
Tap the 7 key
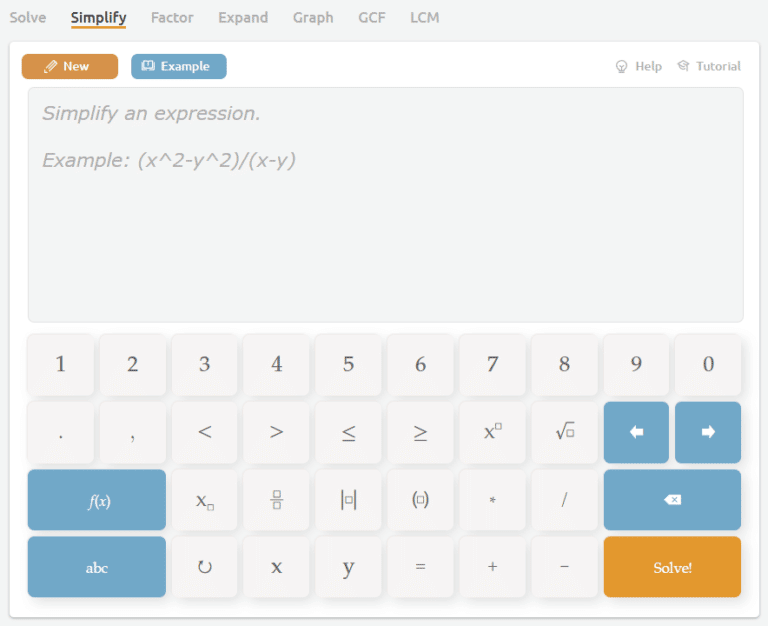pyautogui.click(x=492, y=364)
